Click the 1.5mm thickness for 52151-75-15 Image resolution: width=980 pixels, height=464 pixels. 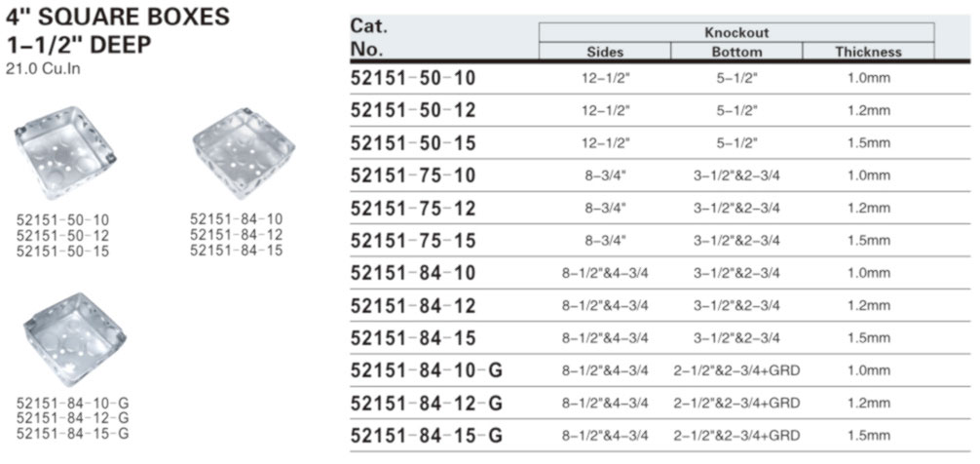click(x=869, y=241)
